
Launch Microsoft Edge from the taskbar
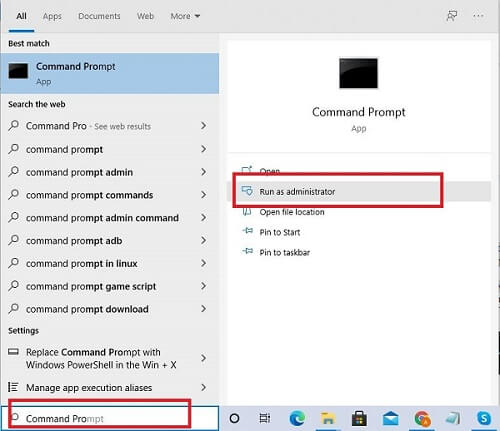tap(297, 418)
